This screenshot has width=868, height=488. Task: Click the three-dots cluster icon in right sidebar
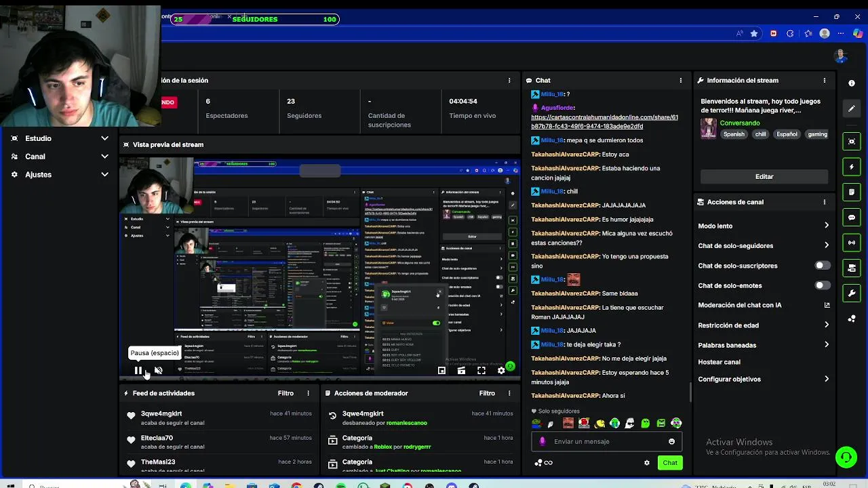[x=852, y=319]
